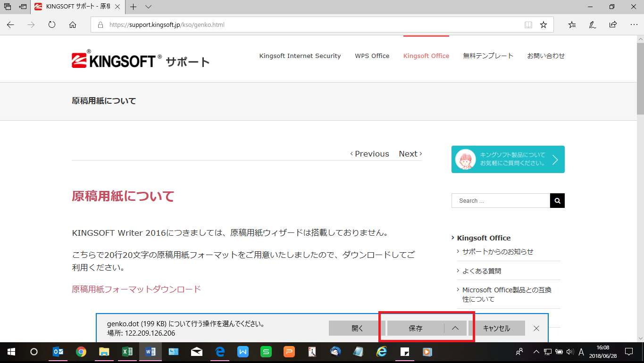Click the site Search text field
This screenshot has height=363, width=644.
(x=501, y=200)
